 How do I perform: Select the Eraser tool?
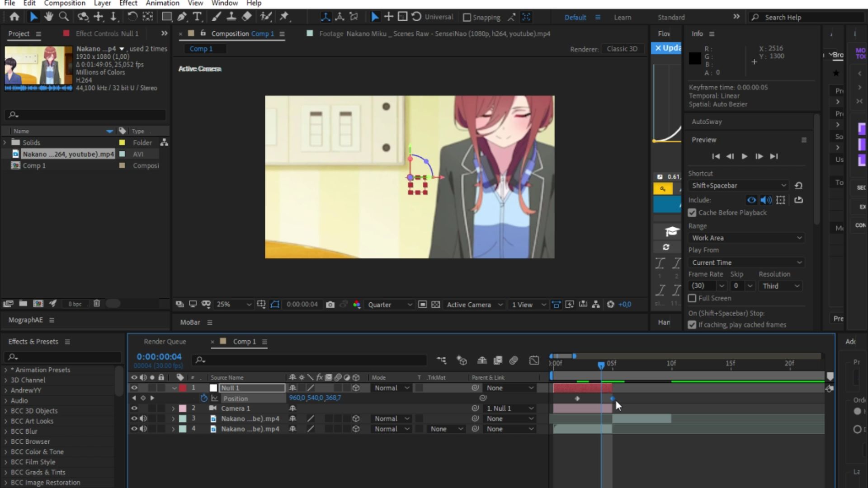(x=246, y=17)
